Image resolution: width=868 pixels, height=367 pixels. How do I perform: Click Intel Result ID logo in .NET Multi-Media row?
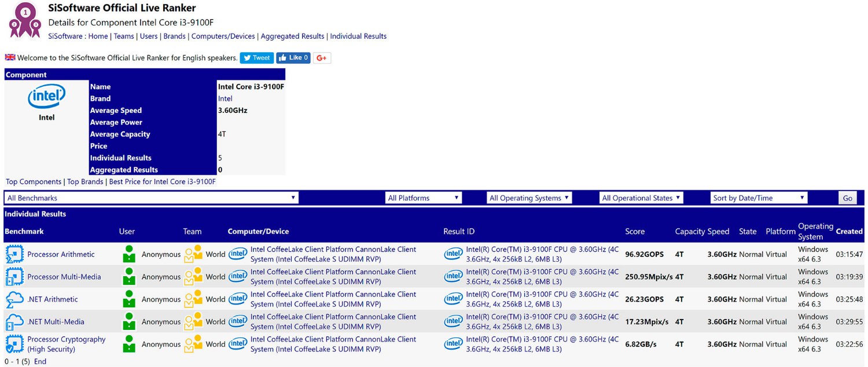click(454, 322)
